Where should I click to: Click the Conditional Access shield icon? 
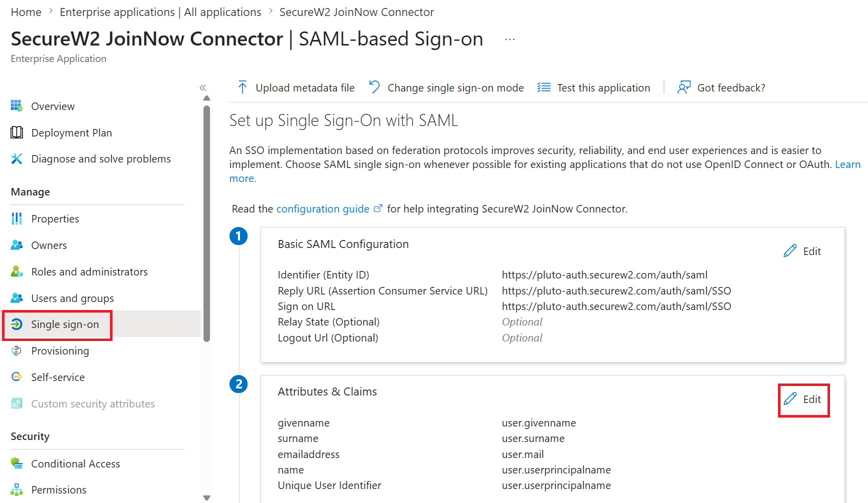click(x=16, y=463)
